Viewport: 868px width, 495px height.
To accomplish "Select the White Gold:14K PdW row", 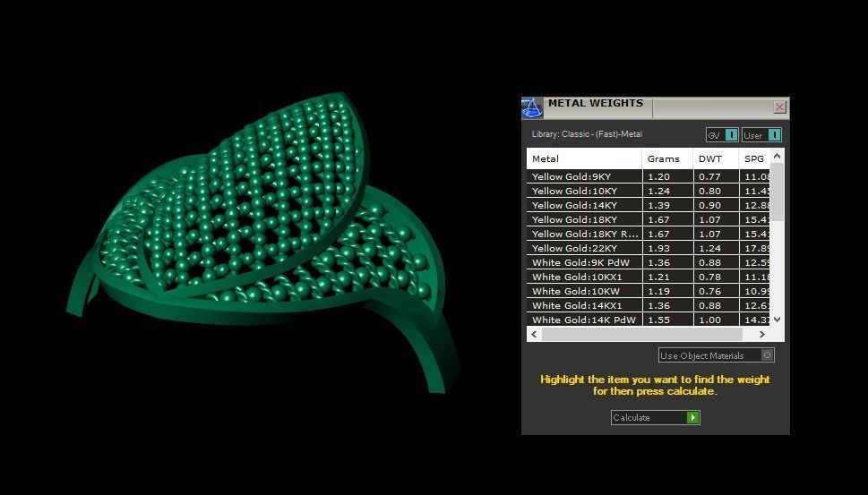I will [649, 320].
